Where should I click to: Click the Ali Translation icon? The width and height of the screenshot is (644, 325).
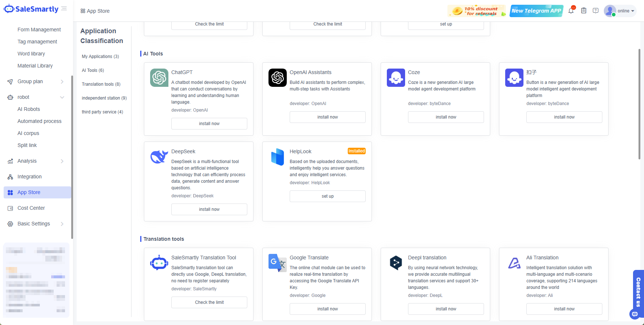(x=514, y=263)
